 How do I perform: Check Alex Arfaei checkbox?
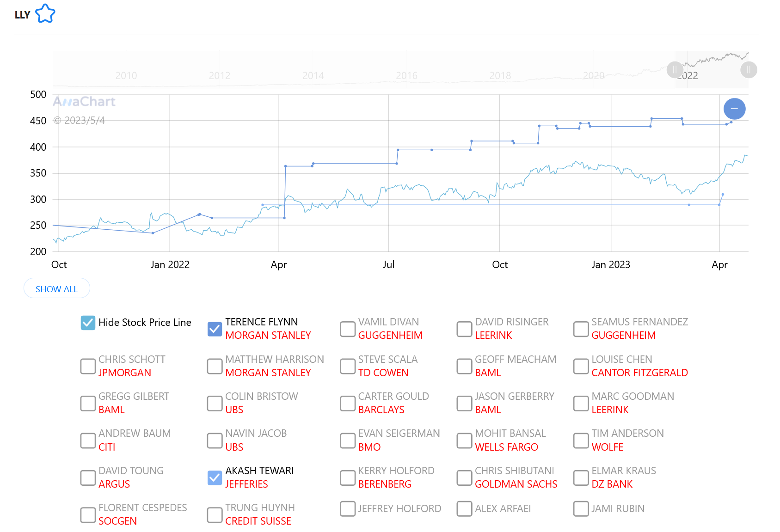click(x=464, y=508)
